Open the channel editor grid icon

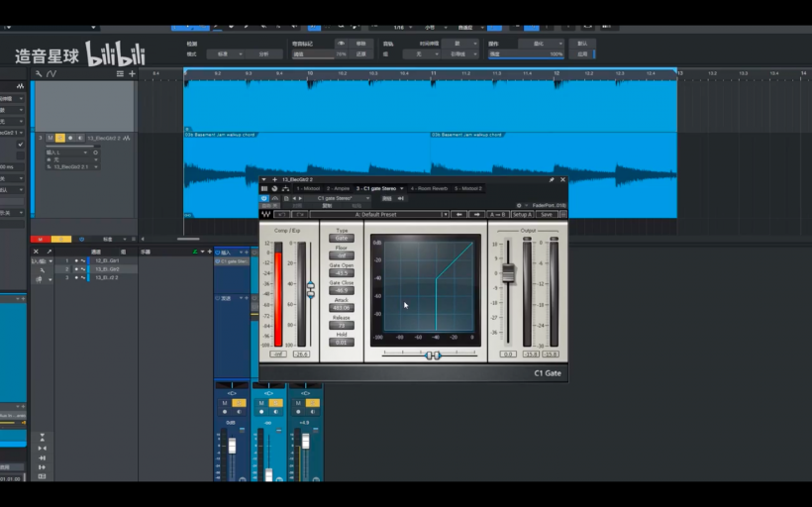click(264, 188)
